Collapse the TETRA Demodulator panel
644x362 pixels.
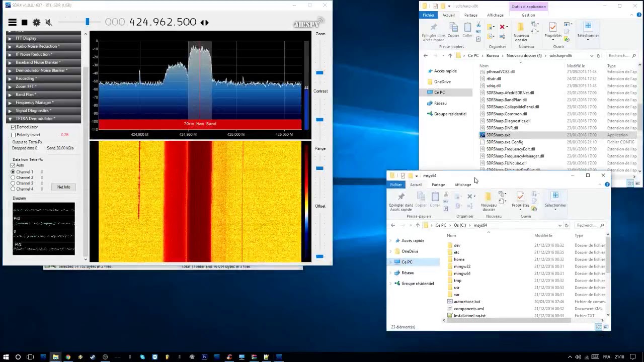click(43, 119)
